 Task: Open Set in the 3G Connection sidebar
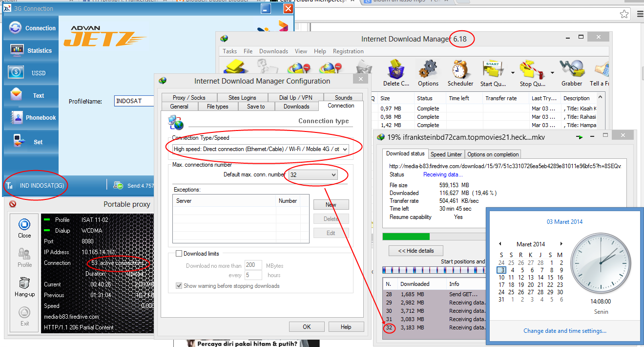point(31,142)
